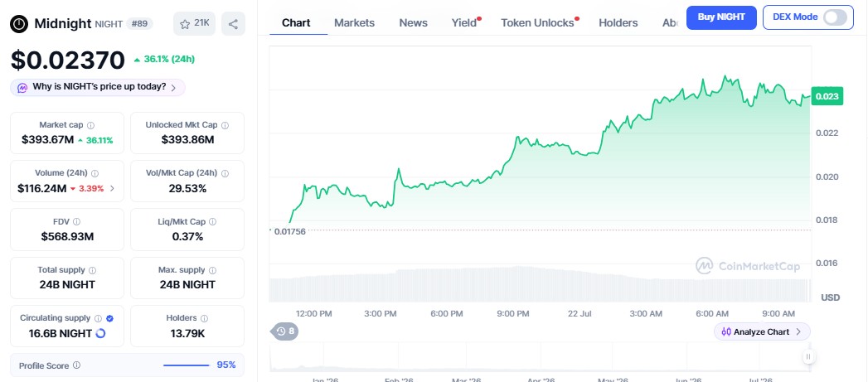Click FDV info icon

click(76, 221)
